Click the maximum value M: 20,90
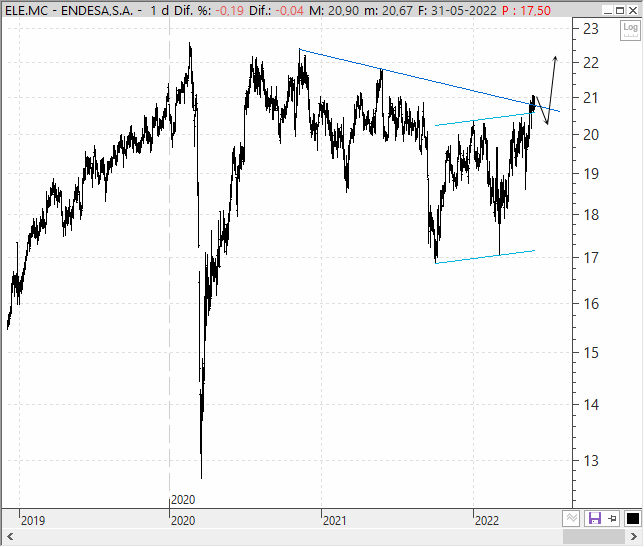Image resolution: width=644 pixels, height=547 pixels. (x=334, y=10)
